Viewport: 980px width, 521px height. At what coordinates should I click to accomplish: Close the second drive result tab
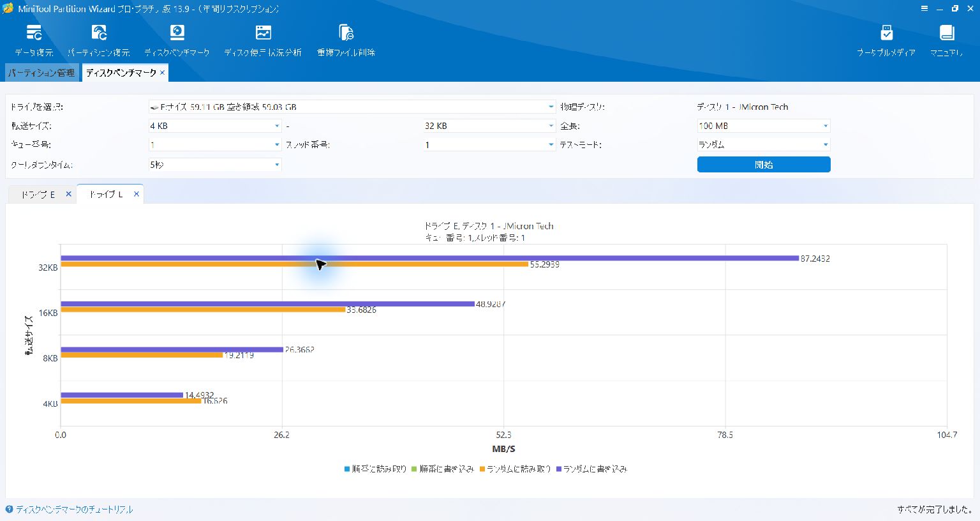[x=136, y=194]
